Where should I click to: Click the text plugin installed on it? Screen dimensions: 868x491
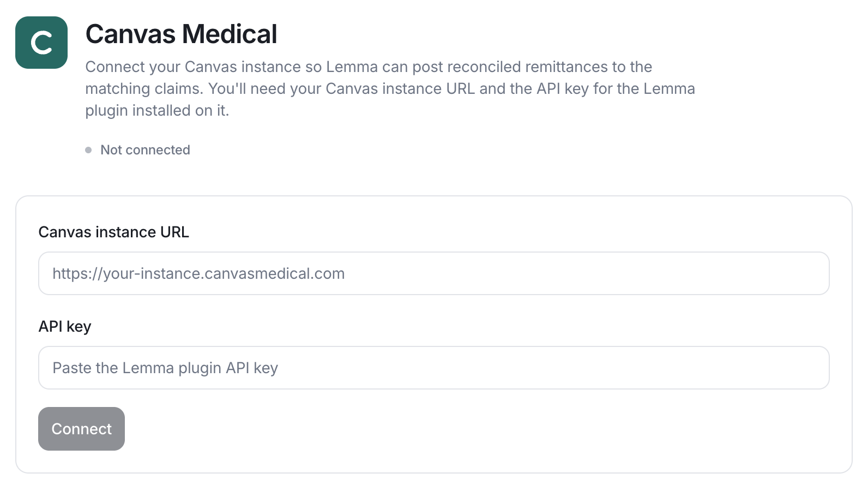pyautogui.click(x=157, y=110)
